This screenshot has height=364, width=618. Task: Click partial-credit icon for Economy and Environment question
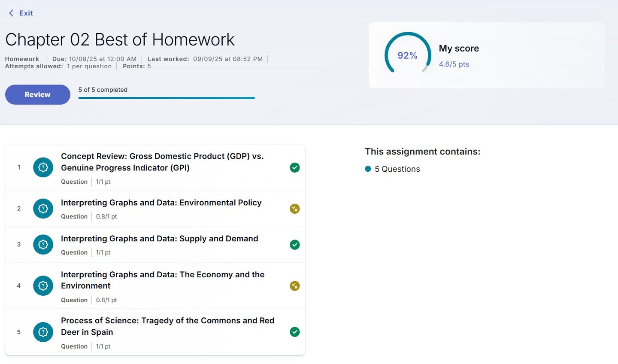[x=294, y=286]
